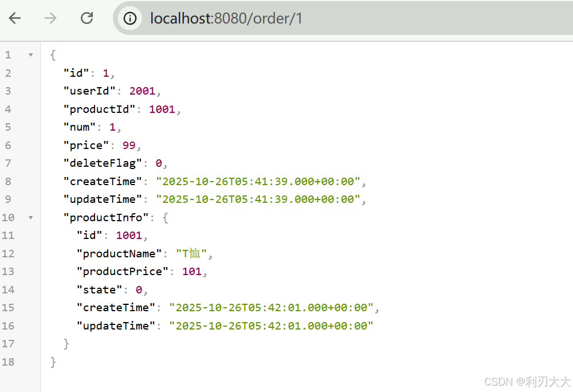This screenshot has height=392, width=573.
Task: Click the "T恤" product name value
Action: pyautogui.click(x=191, y=253)
